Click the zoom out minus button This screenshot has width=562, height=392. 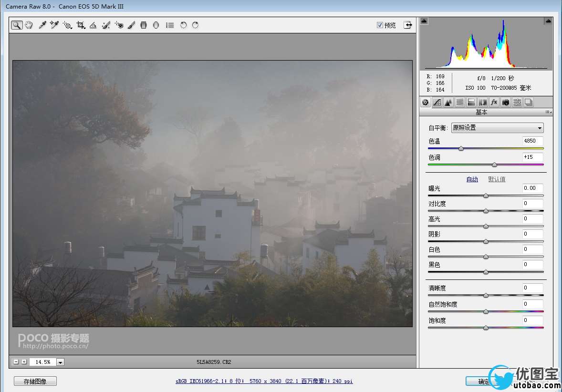tap(16, 362)
